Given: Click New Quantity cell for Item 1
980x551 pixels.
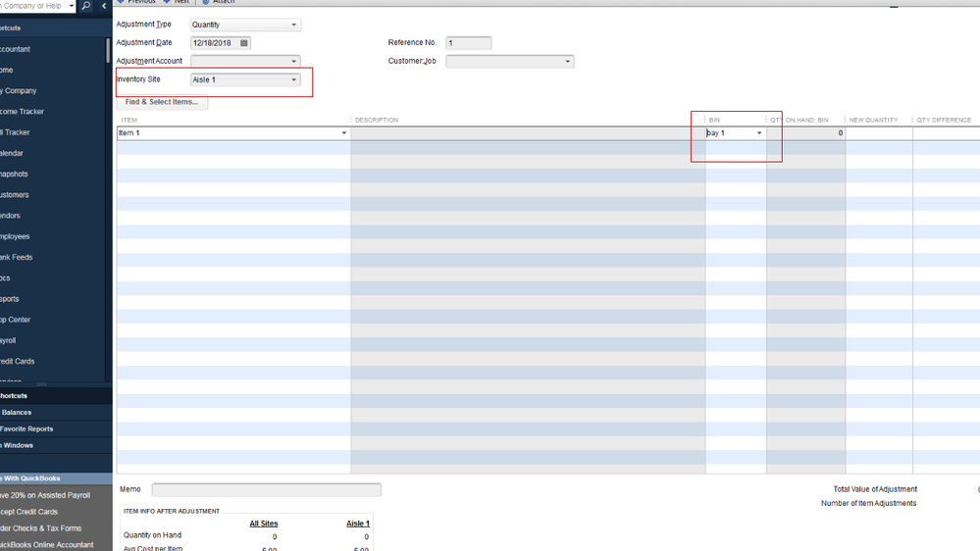Looking at the screenshot, I should pyautogui.click(x=879, y=133).
